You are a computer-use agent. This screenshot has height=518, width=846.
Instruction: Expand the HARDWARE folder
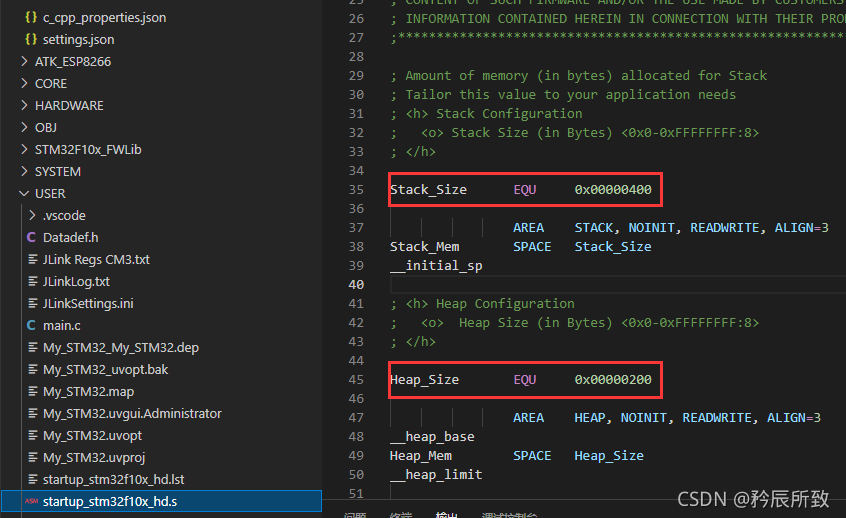24,105
